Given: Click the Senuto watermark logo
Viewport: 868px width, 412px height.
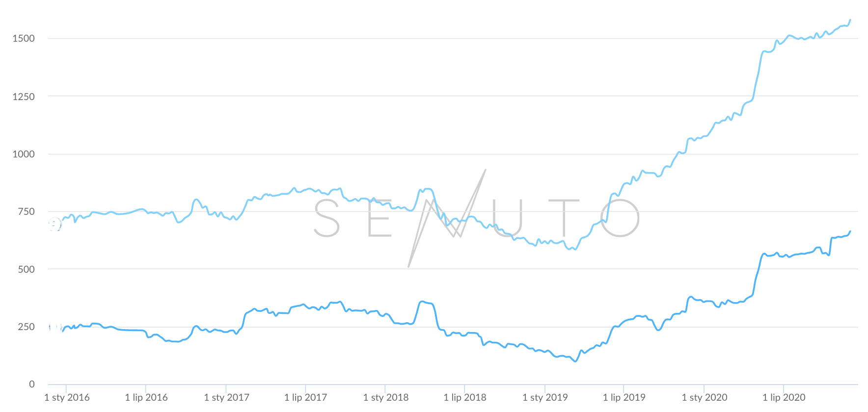Looking at the screenshot, I should [476, 218].
